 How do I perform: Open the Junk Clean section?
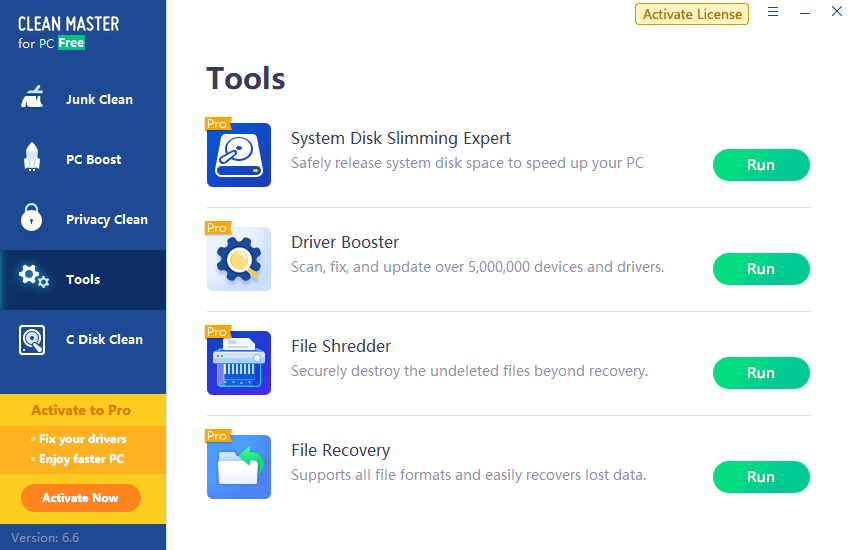coord(83,99)
